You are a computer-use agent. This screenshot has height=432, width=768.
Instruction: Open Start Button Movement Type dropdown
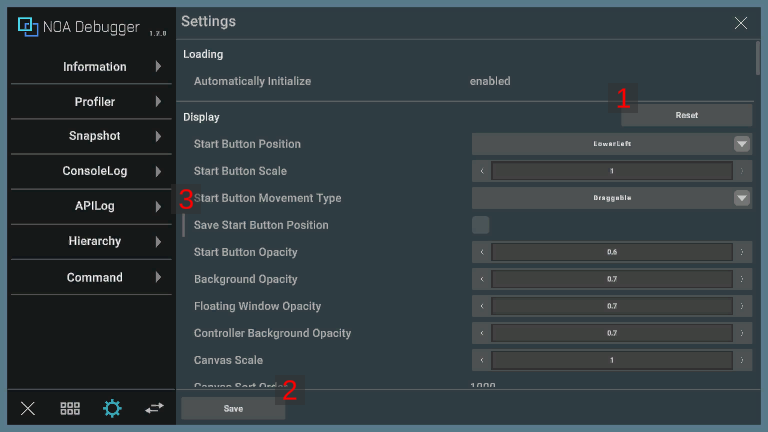pyautogui.click(x=611, y=198)
